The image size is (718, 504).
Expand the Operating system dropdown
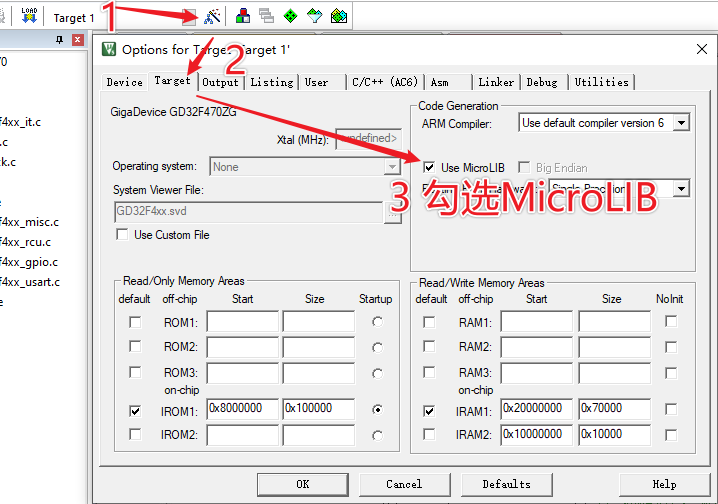click(x=392, y=167)
